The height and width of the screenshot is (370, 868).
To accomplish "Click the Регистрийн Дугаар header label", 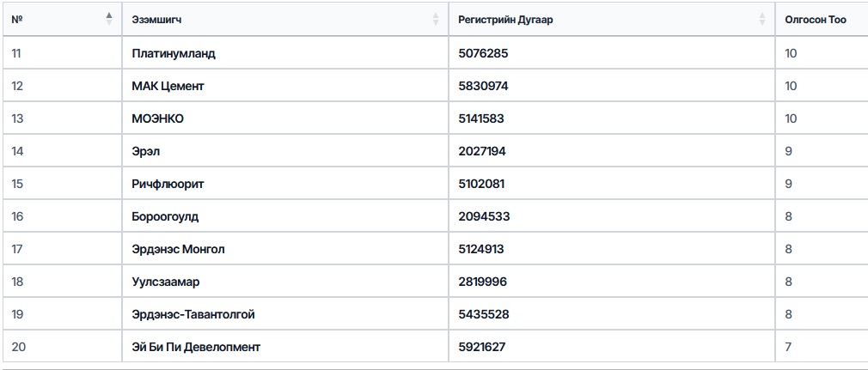I will pos(505,20).
